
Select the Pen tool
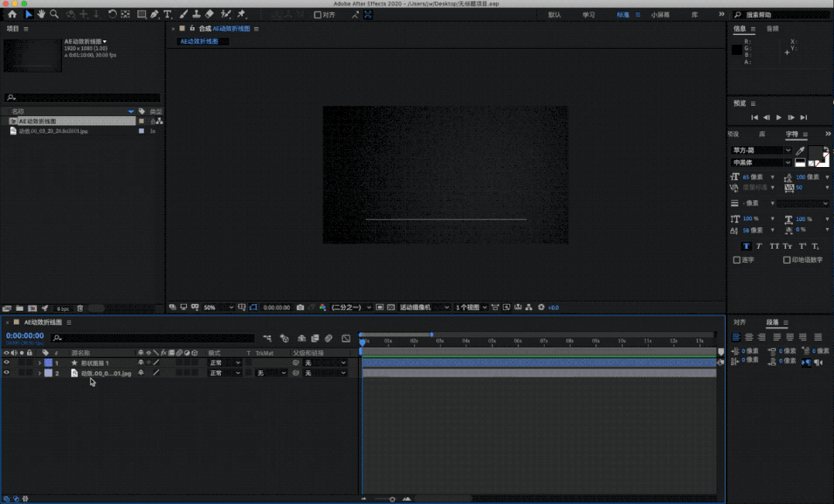[155, 14]
